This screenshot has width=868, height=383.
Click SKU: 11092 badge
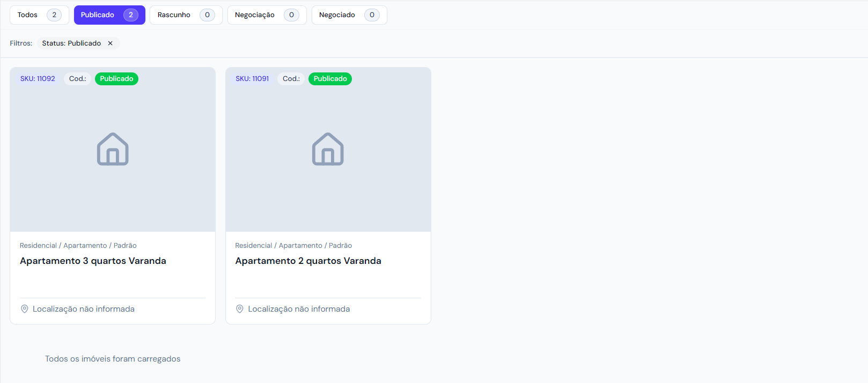point(38,79)
